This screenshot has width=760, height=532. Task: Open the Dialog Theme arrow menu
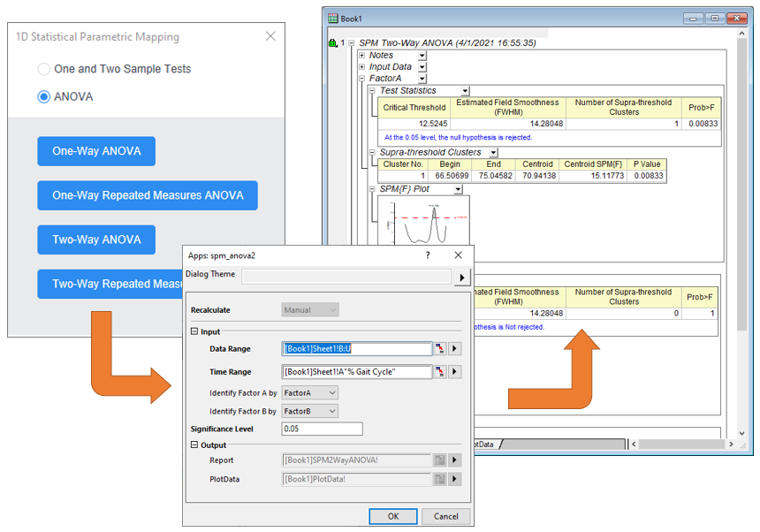click(x=461, y=277)
